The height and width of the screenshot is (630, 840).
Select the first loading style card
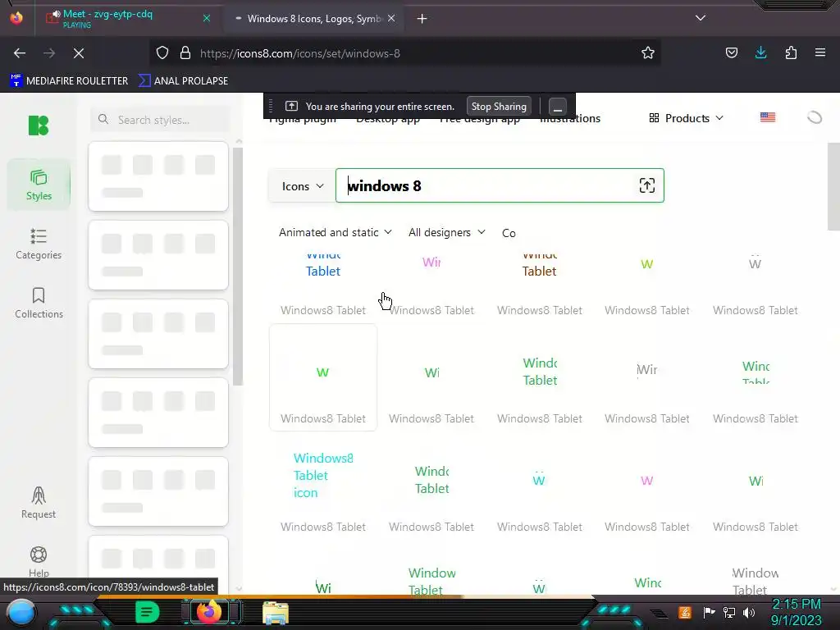coord(158,176)
